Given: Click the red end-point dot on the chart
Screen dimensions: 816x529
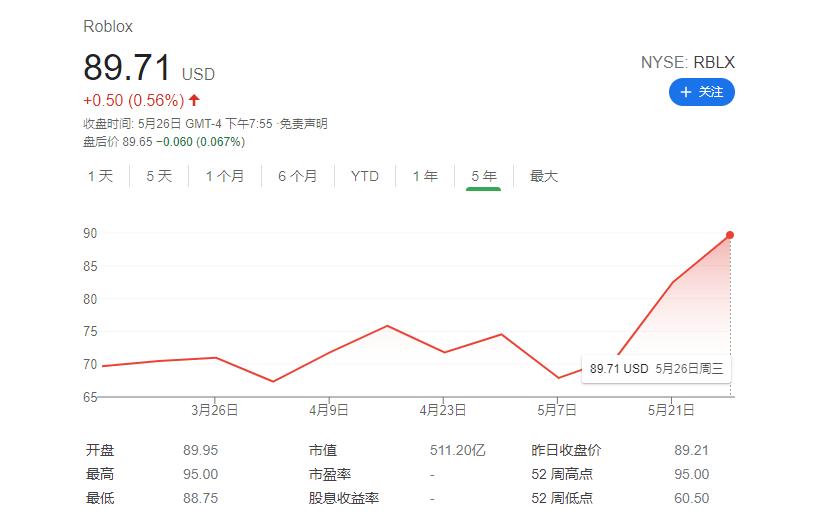Looking at the screenshot, I should [x=730, y=235].
